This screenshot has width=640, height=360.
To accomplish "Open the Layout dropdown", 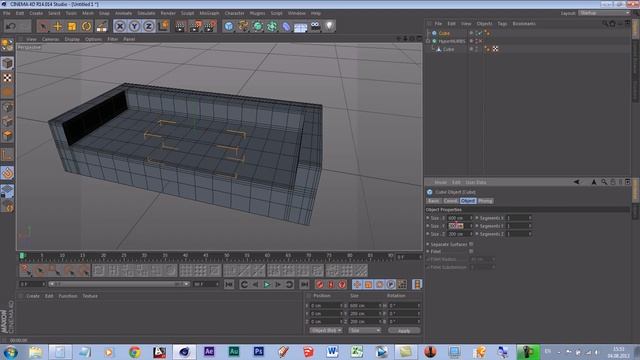I will tap(604, 13).
